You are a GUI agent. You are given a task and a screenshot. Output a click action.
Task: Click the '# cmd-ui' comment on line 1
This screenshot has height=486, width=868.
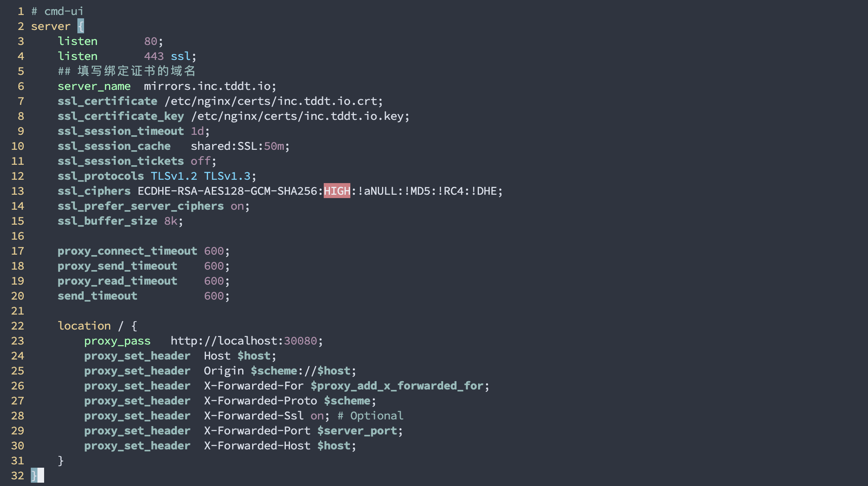click(x=57, y=11)
